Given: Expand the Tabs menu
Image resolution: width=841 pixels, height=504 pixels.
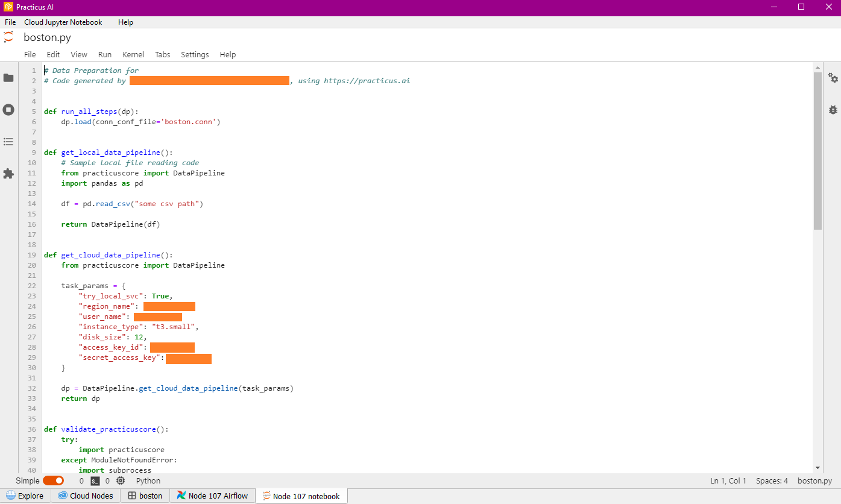Looking at the screenshot, I should (162, 54).
